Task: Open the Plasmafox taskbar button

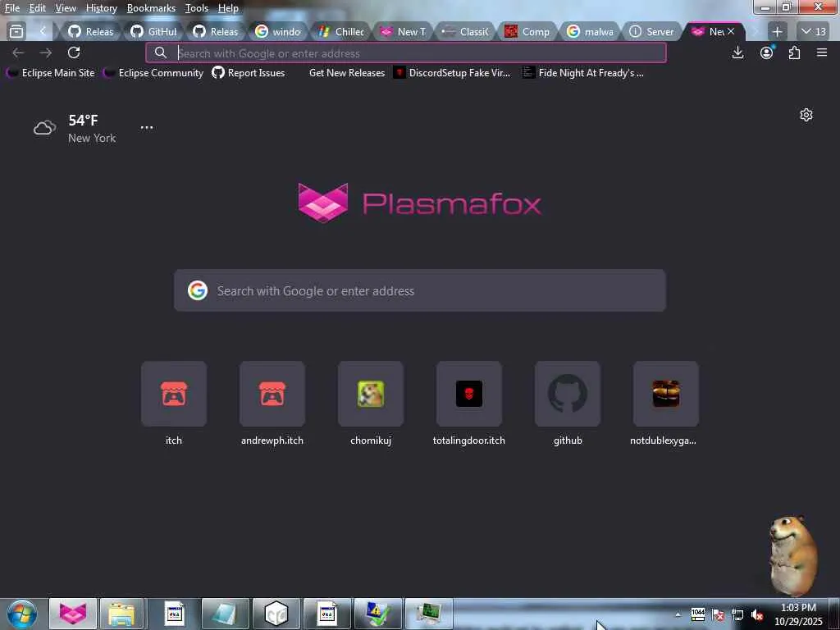Action: (x=73, y=614)
